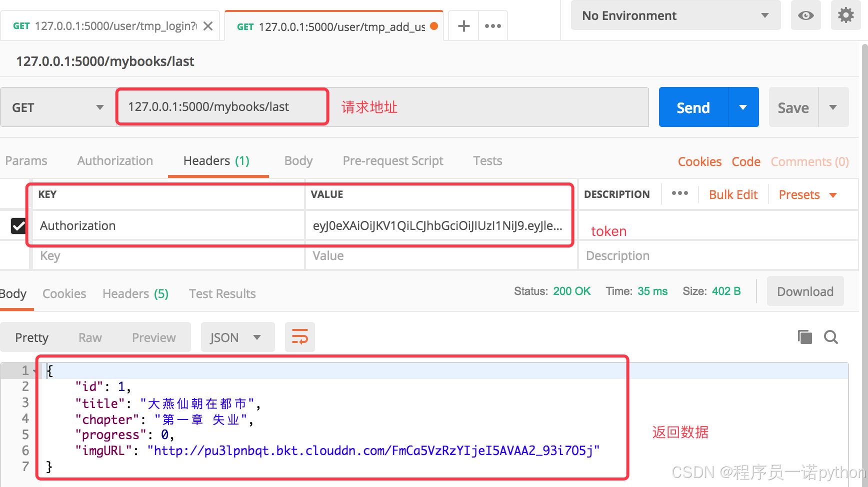
Task: Switch to response Headers (5) tab
Action: (x=135, y=294)
